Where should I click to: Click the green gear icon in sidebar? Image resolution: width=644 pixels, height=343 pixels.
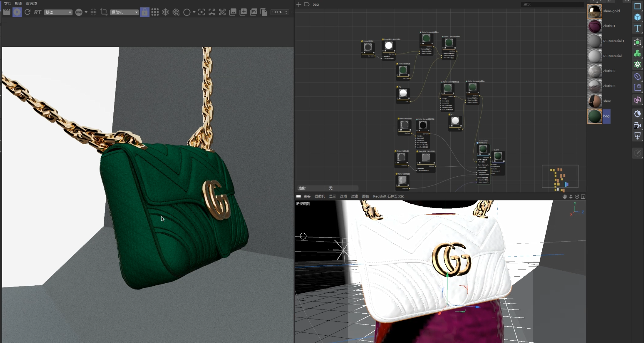click(x=637, y=65)
